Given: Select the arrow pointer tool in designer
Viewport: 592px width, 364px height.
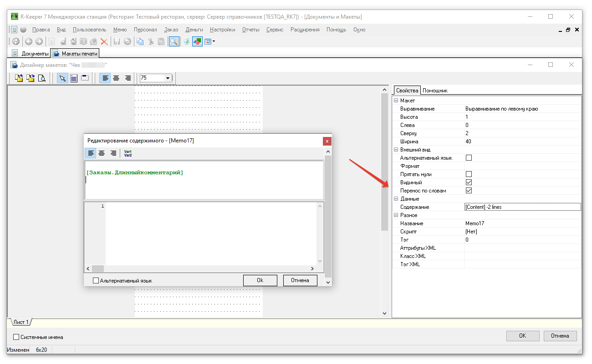Looking at the screenshot, I should click(62, 78).
